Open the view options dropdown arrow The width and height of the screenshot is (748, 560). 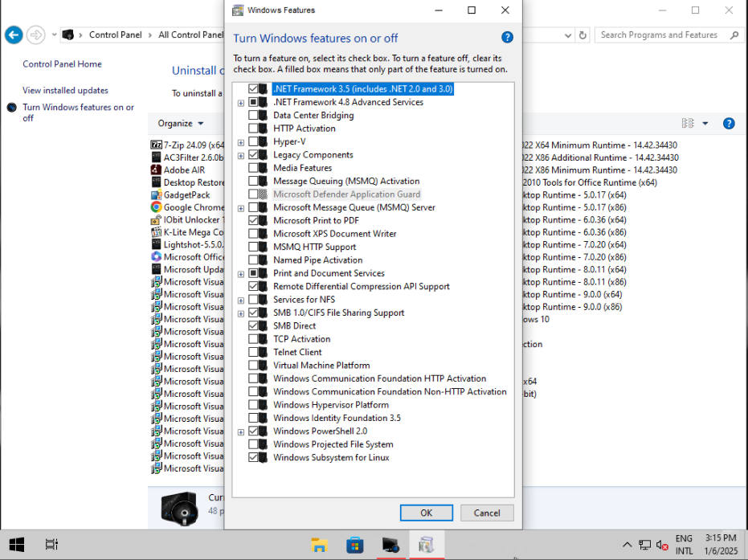pyautogui.click(x=705, y=124)
